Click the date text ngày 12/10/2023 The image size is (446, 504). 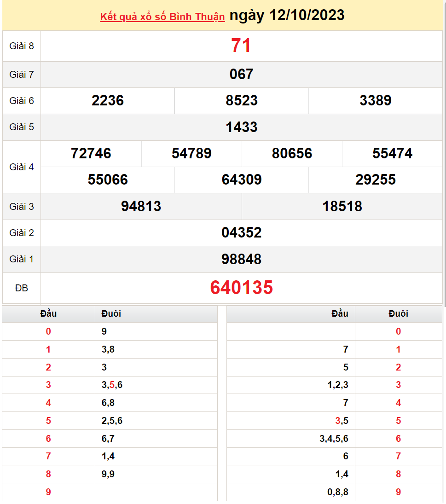[287, 15]
